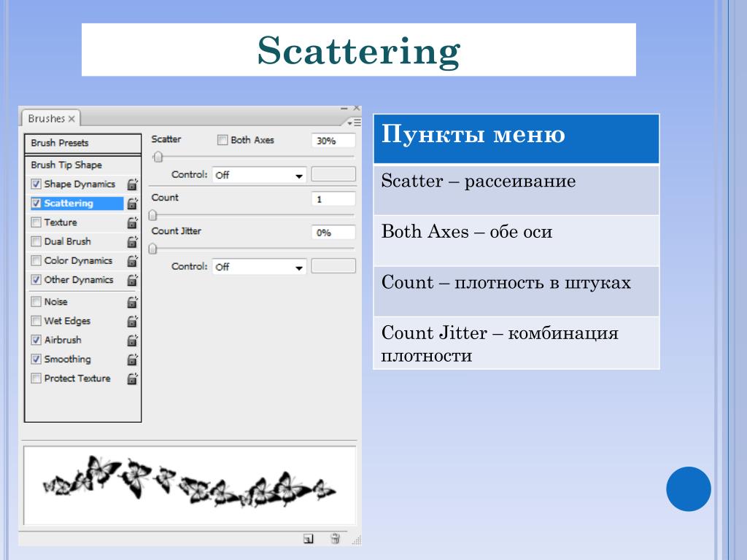Click the 'Пункты меню' table header
Viewport: 747px width, 560px height.
coord(516,139)
